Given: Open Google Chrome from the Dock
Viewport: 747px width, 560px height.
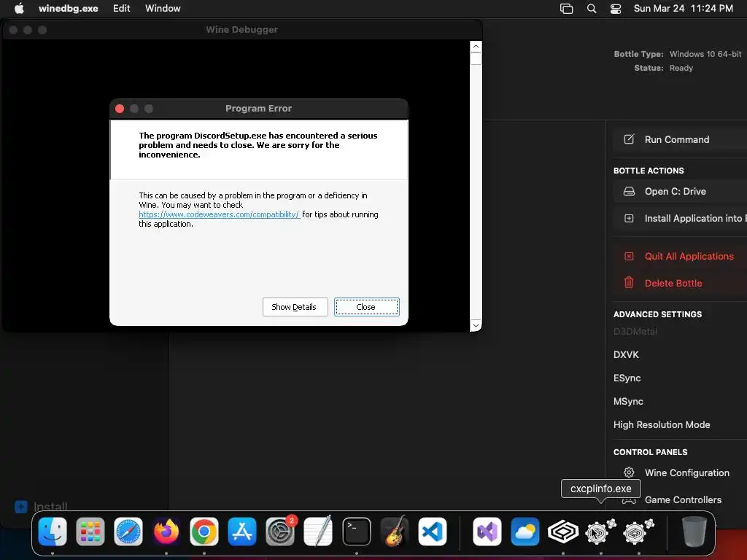Looking at the screenshot, I should (204, 532).
